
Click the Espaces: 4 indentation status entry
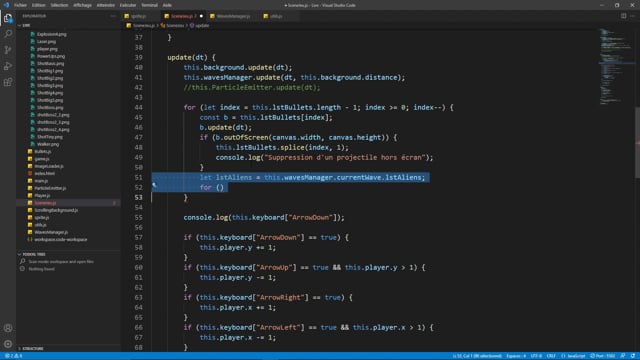click(x=516, y=356)
